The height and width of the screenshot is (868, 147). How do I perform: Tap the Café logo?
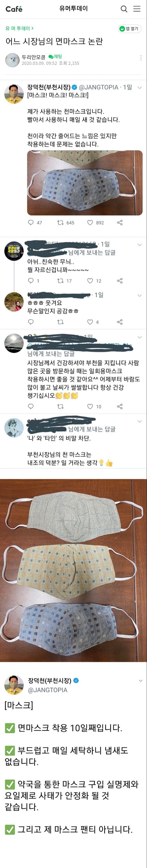14,9
